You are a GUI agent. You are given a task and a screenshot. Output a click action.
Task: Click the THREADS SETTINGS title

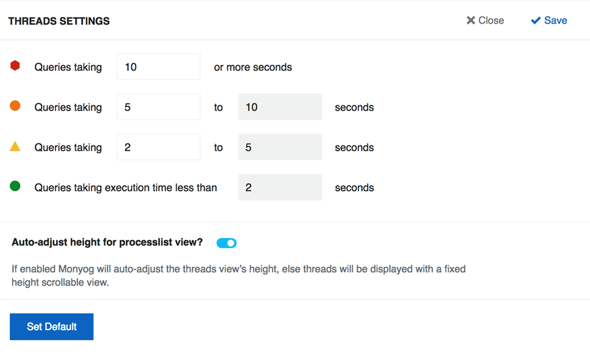point(59,21)
